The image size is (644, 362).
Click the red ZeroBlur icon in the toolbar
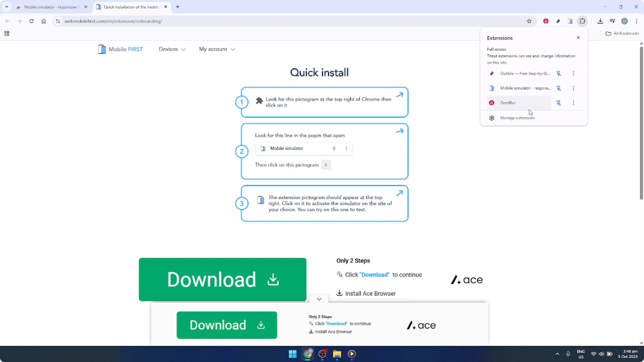(546, 21)
